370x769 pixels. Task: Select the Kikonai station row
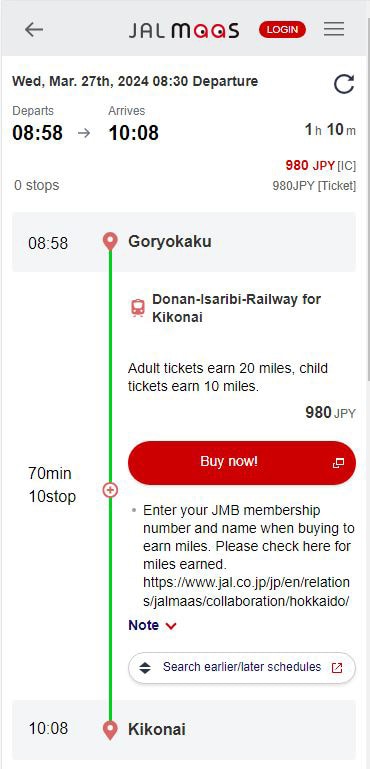click(184, 730)
